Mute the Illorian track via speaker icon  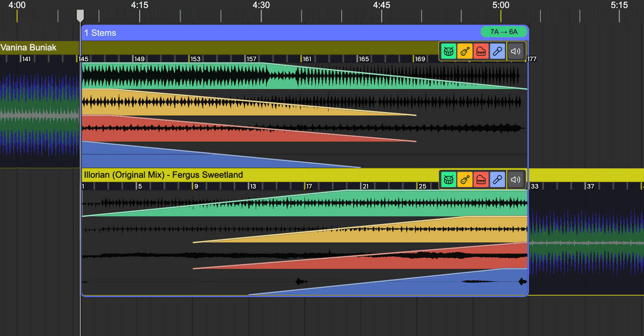click(516, 180)
